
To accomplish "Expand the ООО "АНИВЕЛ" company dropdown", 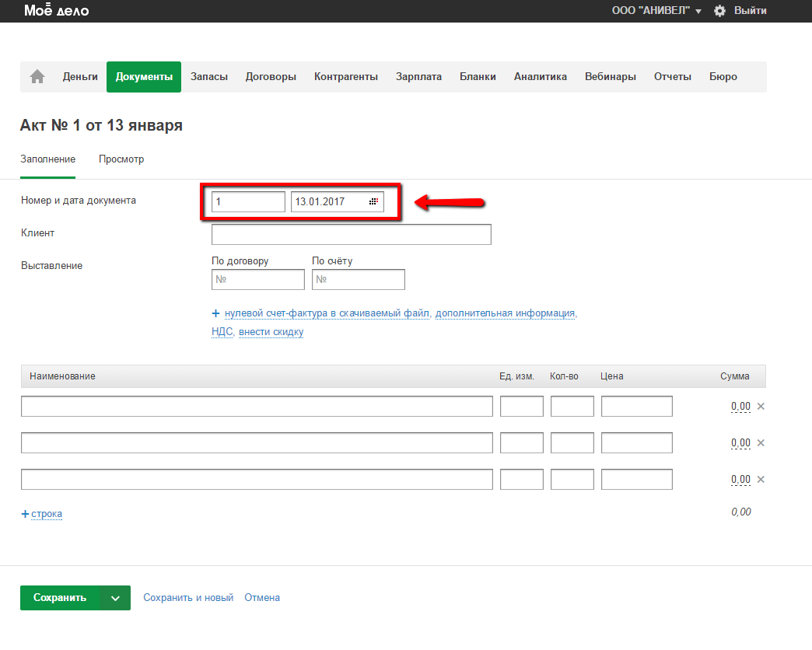I will 656,11.
